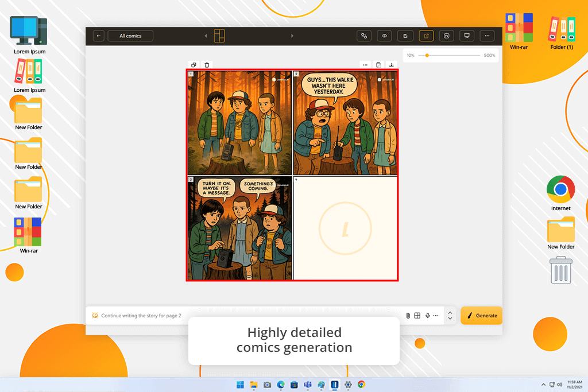Open the All comics list
The image size is (588, 392).
[130, 36]
